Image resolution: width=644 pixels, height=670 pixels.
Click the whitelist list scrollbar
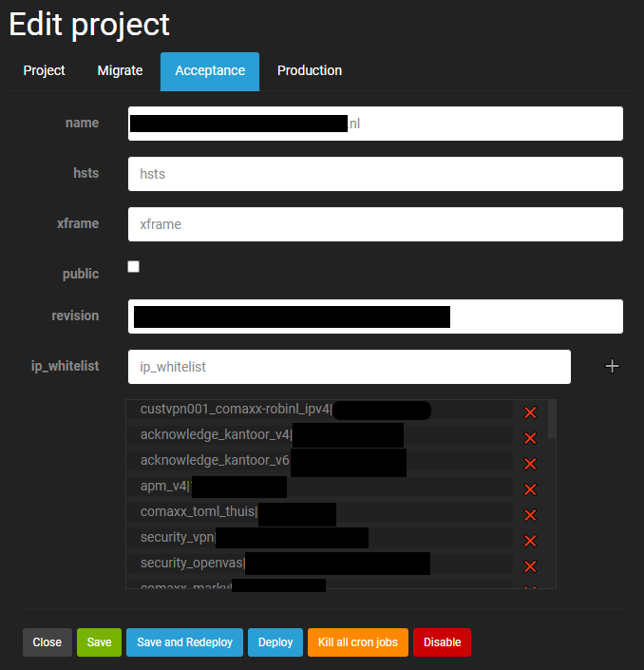553,420
